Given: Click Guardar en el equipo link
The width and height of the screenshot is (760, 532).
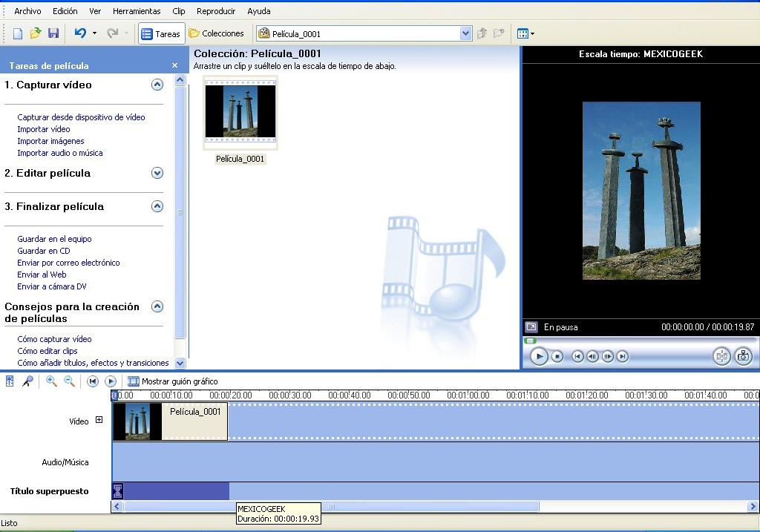Looking at the screenshot, I should pyautogui.click(x=54, y=239).
